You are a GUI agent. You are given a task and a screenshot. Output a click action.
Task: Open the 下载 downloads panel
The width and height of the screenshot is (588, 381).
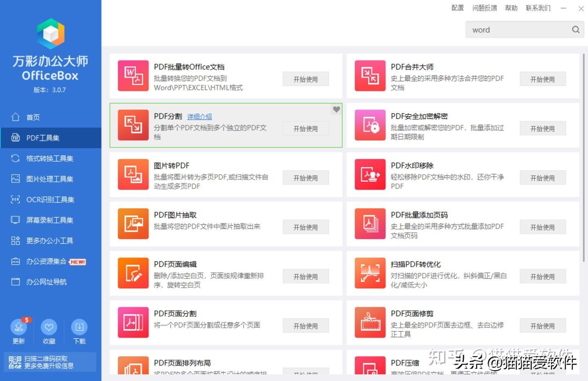(x=79, y=327)
